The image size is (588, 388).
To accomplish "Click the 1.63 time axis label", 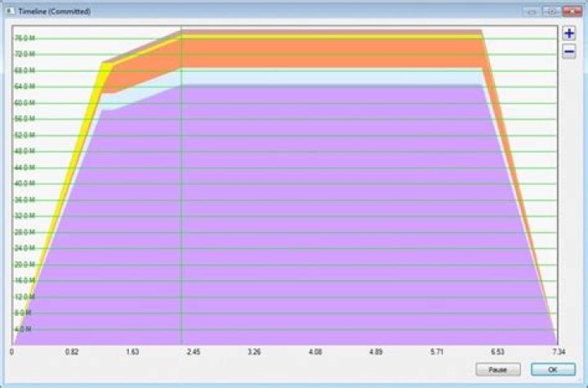I will pos(132,352).
